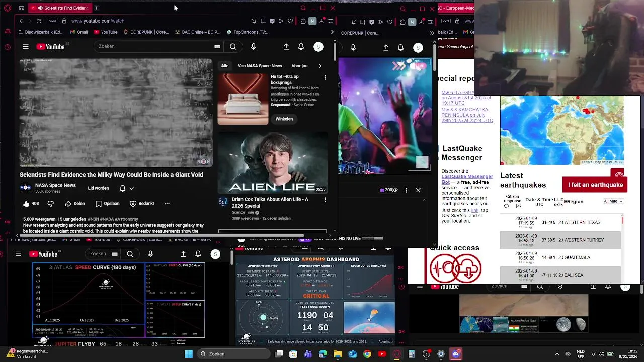
Task: Open the NASA Space News channel name
Action: pyautogui.click(x=55, y=185)
